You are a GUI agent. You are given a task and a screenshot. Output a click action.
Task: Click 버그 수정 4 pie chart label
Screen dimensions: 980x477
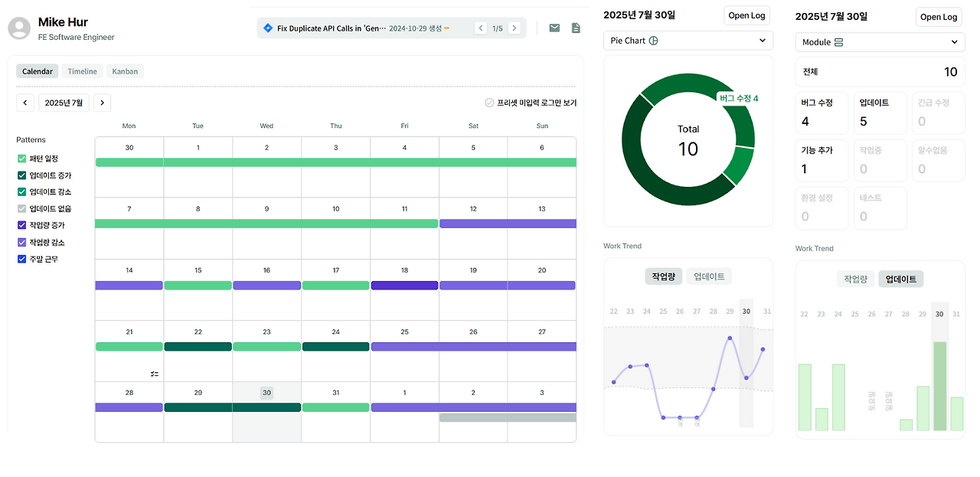[x=739, y=98]
